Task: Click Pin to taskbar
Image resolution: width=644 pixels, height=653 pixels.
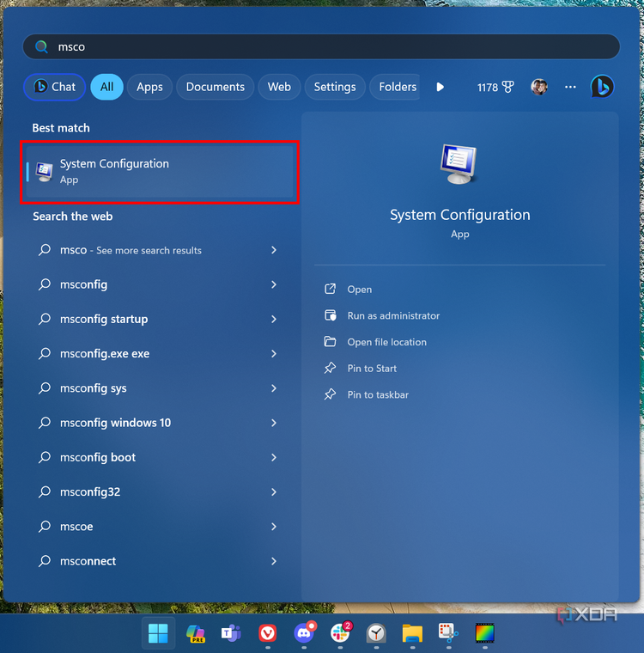Action: (x=378, y=394)
